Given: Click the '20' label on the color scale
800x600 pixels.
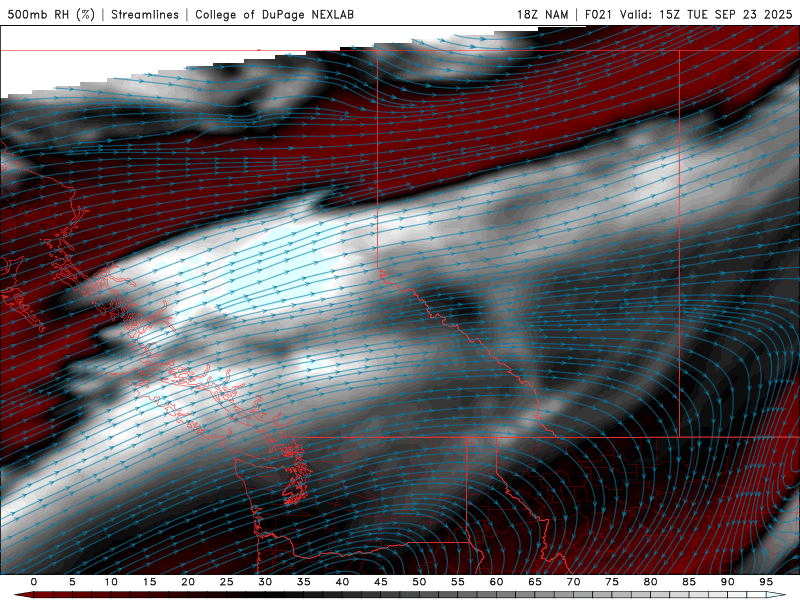Looking at the screenshot, I should [x=188, y=582].
